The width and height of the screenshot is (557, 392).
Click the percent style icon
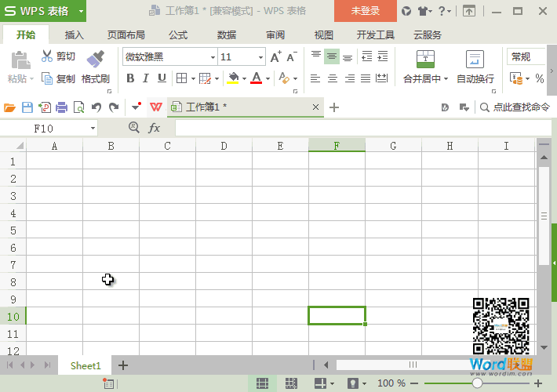pyautogui.click(x=540, y=78)
